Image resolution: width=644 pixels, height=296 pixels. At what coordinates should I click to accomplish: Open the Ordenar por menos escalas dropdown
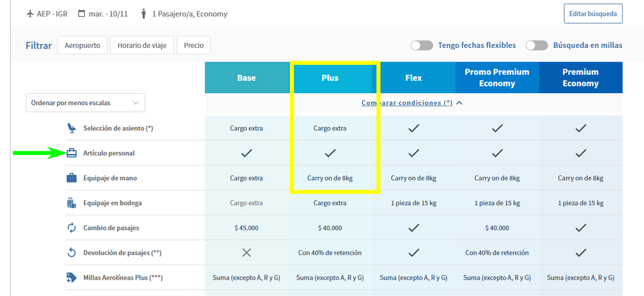pos(86,103)
